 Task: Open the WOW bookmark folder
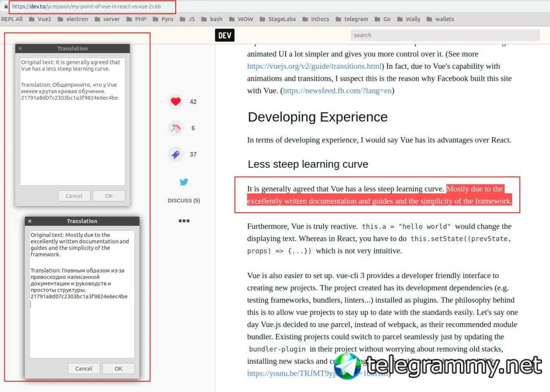point(241,19)
